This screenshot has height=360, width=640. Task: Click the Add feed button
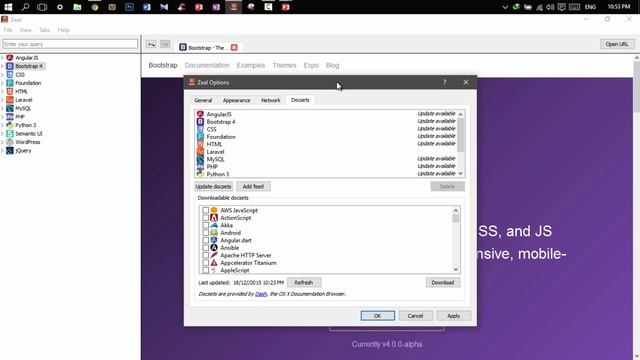tap(253, 187)
